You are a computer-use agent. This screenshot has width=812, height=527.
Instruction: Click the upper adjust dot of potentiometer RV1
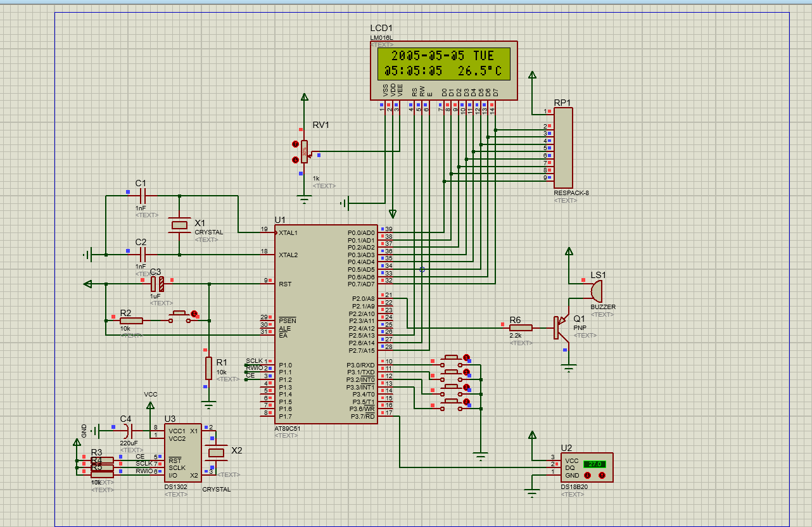coord(295,144)
